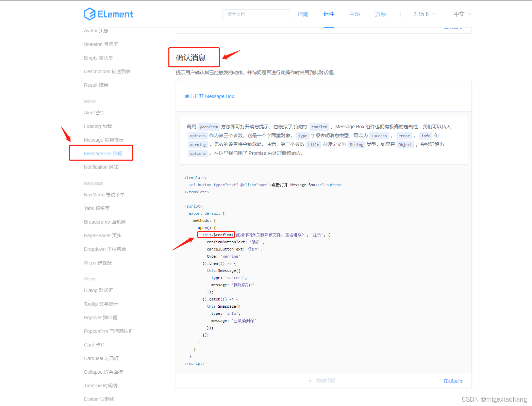Select MessageBox 弹框 in the sidebar
This screenshot has width=532, height=406.
[x=103, y=153]
